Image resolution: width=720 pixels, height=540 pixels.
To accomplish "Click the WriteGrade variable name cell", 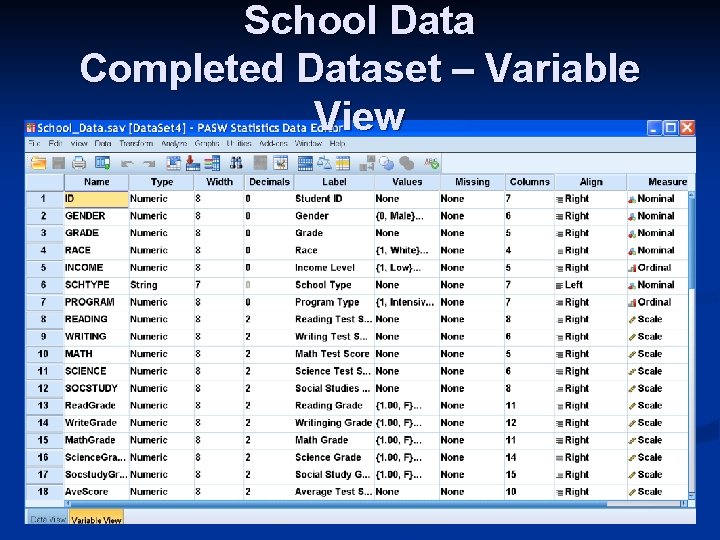I will [x=96, y=422].
